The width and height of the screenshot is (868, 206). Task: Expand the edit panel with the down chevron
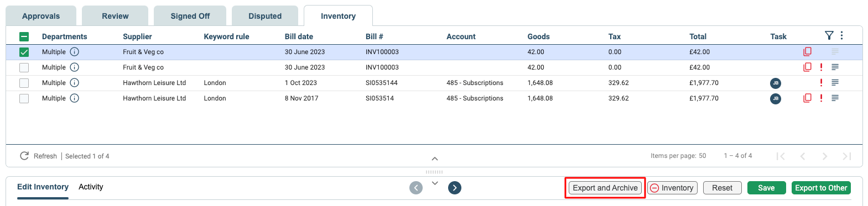[x=435, y=183]
